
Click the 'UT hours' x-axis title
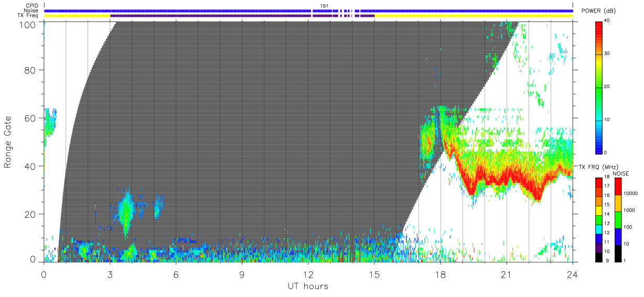(308, 287)
